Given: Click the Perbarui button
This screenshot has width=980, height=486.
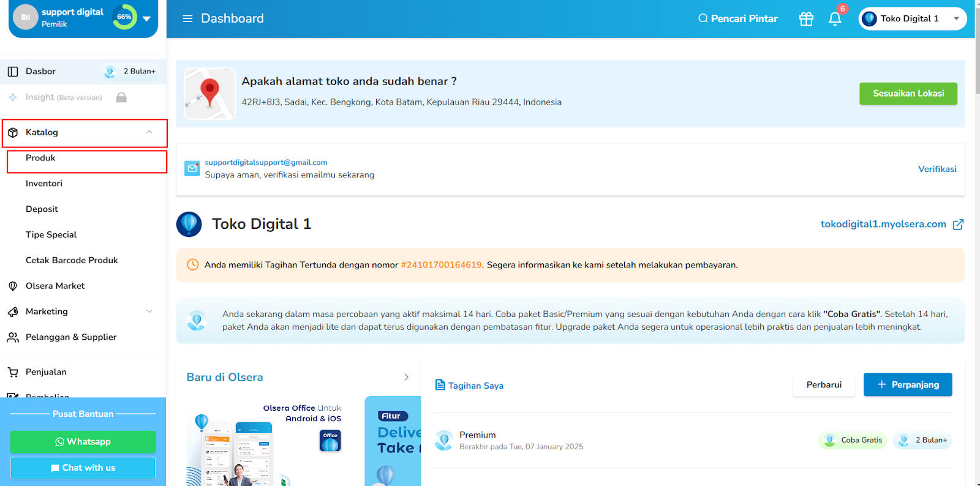Looking at the screenshot, I should (x=824, y=384).
